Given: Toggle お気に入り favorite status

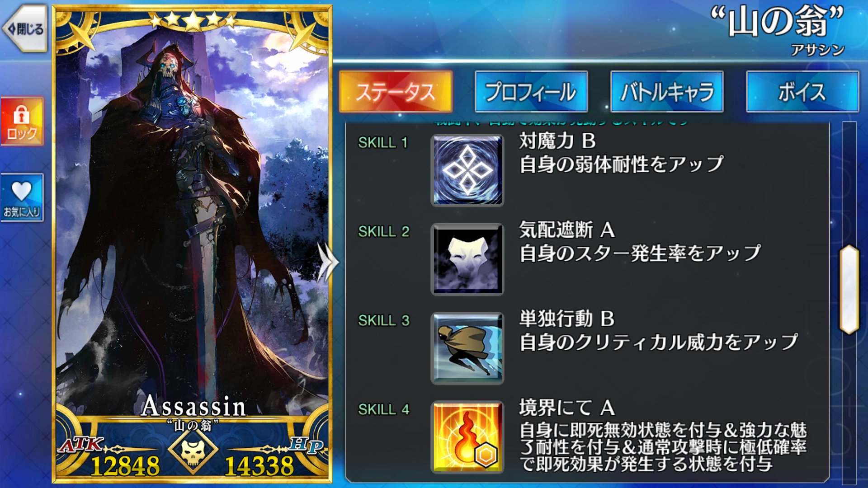Looking at the screenshot, I should point(22,197).
